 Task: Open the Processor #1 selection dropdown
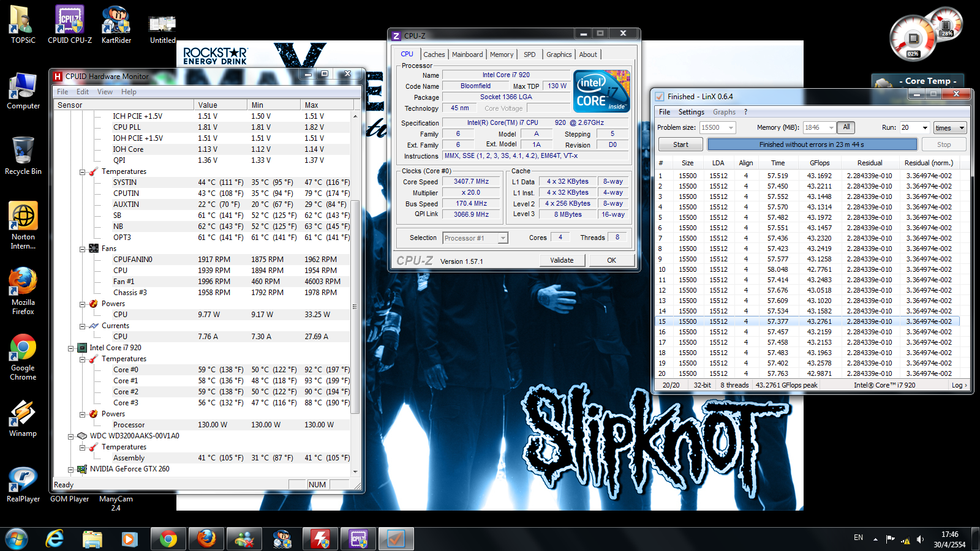pyautogui.click(x=503, y=238)
